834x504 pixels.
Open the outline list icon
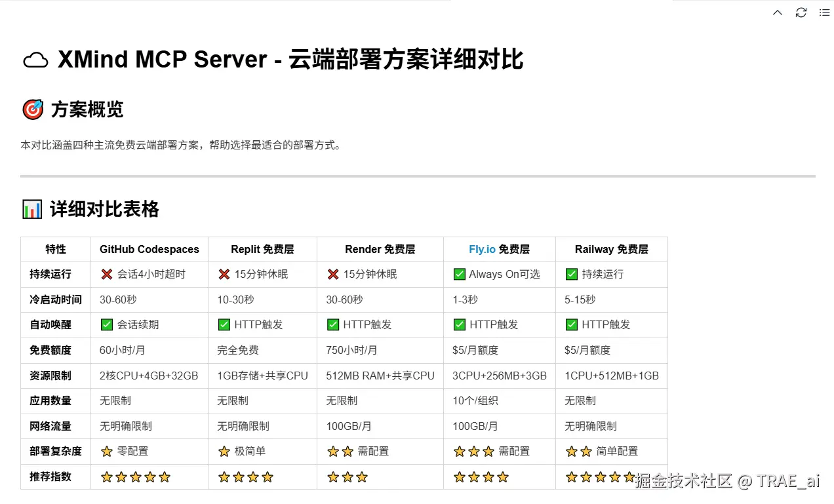pyautogui.click(x=824, y=12)
